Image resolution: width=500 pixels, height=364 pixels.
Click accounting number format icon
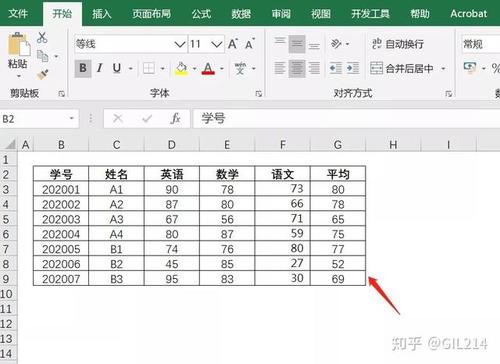[470, 68]
